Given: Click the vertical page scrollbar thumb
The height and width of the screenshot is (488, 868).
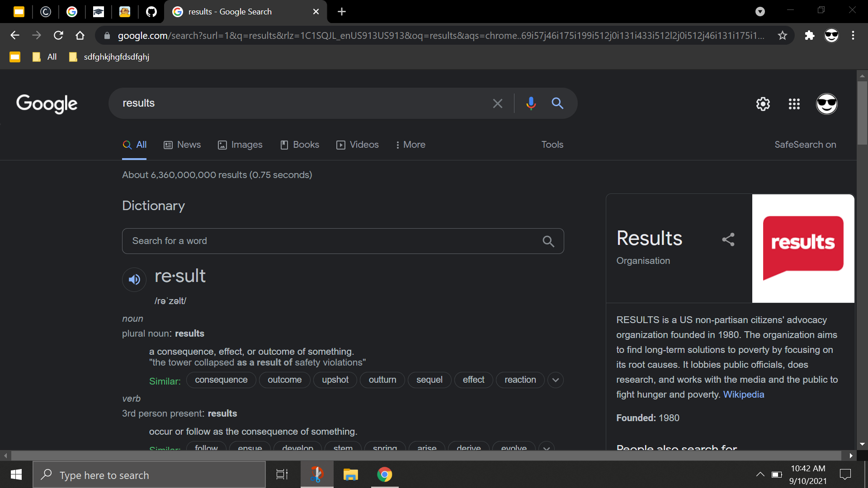Looking at the screenshot, I should [862, 113].
